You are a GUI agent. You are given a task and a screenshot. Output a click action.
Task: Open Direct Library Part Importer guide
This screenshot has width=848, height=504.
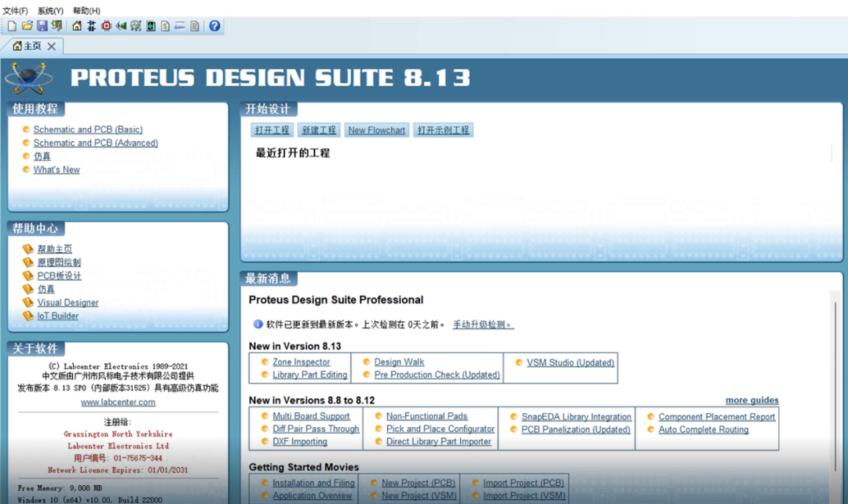coord(439,442)
